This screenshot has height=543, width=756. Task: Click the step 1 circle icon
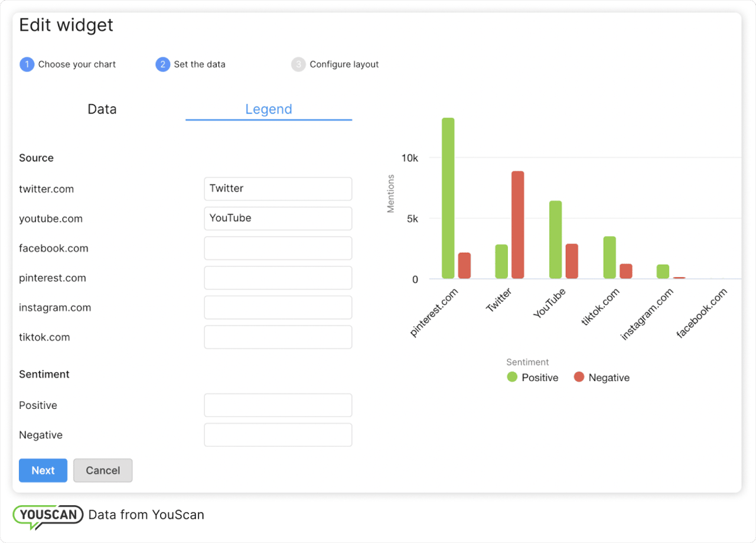27,64
